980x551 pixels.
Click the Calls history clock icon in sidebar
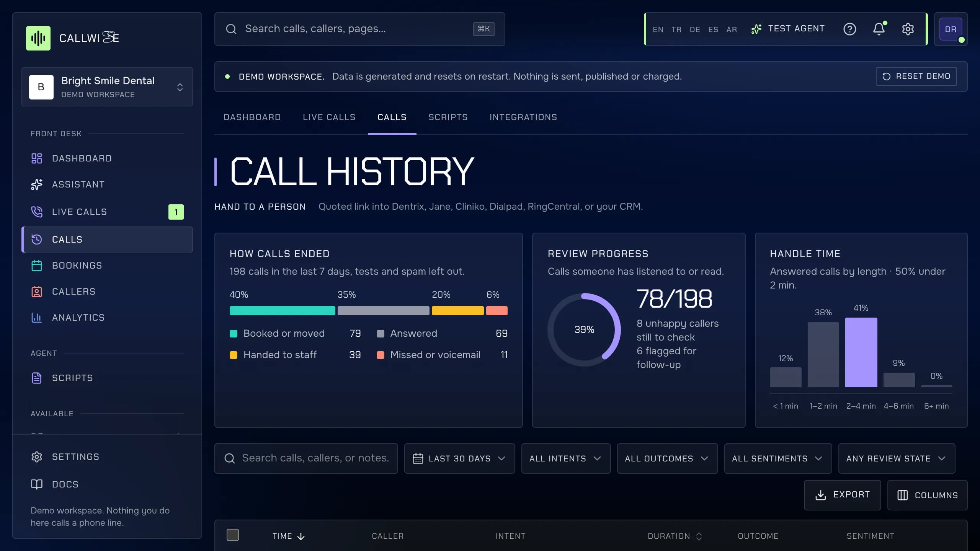click(x=37, y=240)
